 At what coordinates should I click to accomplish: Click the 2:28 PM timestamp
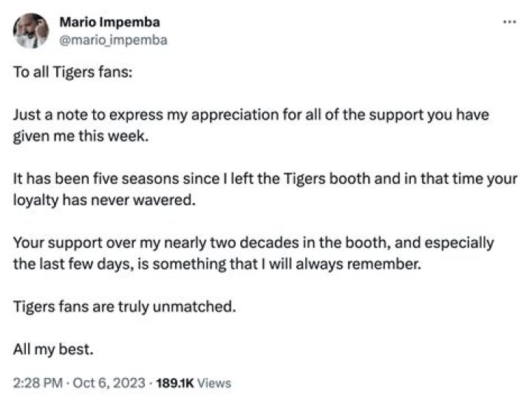pyautogui.click(x=36, y=383)
